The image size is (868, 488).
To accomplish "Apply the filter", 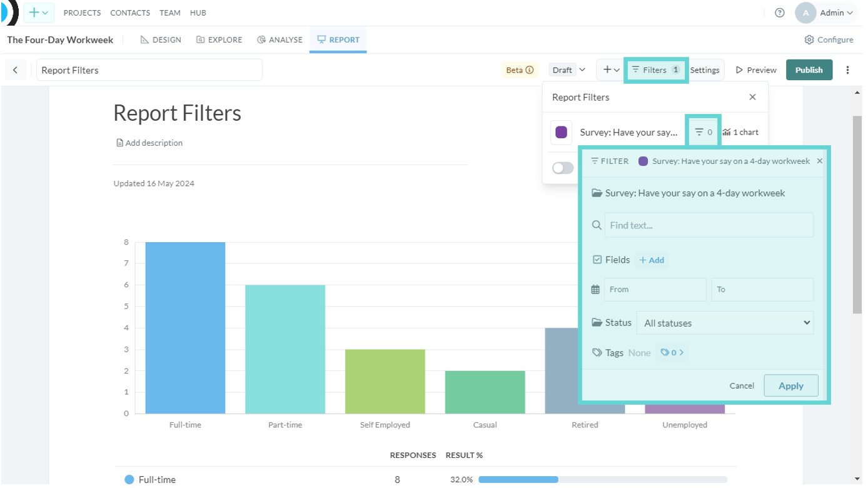I will coord(791,385).
